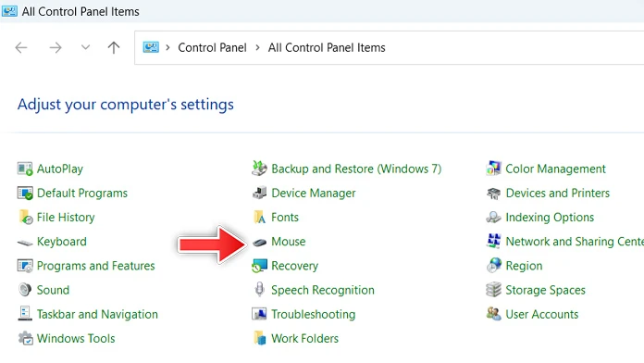Click the title bar Control Panel icon

pyautogui.click(x=9, y=11)
